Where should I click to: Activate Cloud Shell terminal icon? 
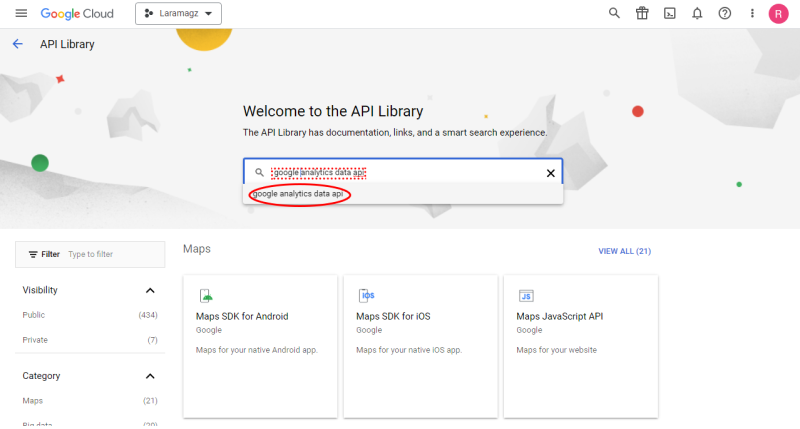pos(669,13)
